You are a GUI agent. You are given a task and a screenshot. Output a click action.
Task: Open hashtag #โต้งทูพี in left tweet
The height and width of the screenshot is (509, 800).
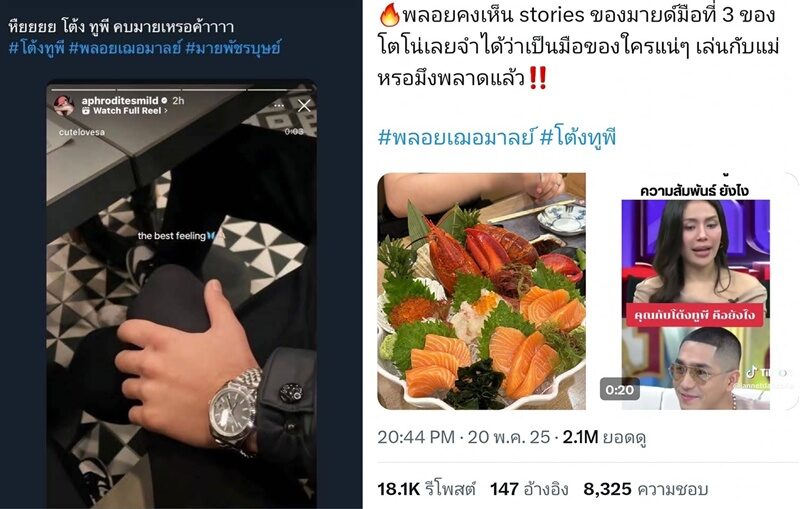(36, 48)
